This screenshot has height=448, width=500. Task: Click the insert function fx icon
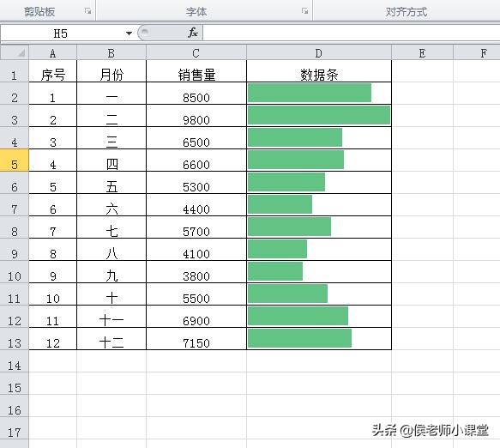coord(193,33)
